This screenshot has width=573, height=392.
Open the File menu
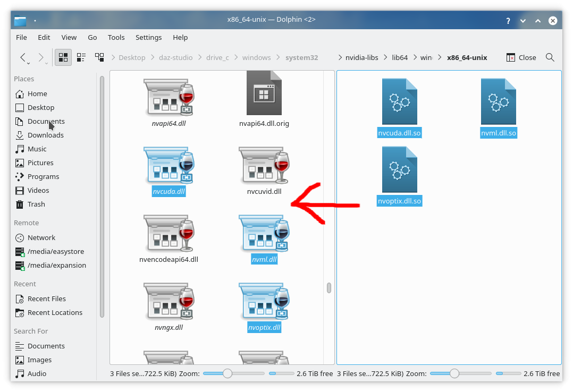21,37
